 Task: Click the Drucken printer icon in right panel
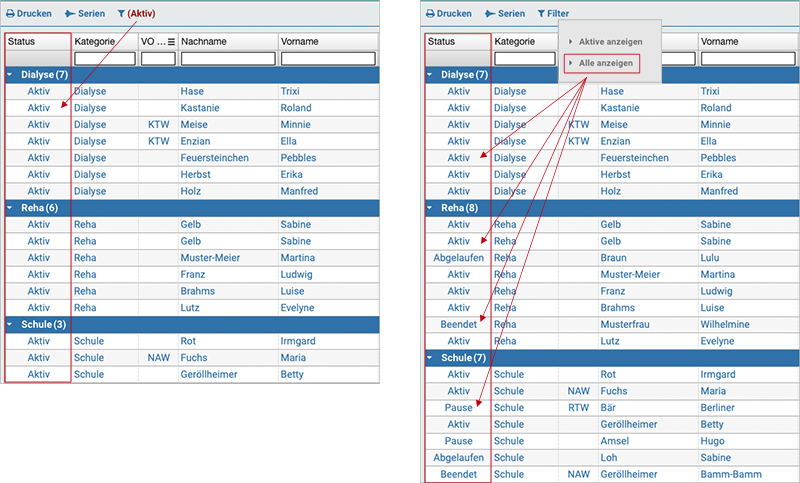click(430, 14)
